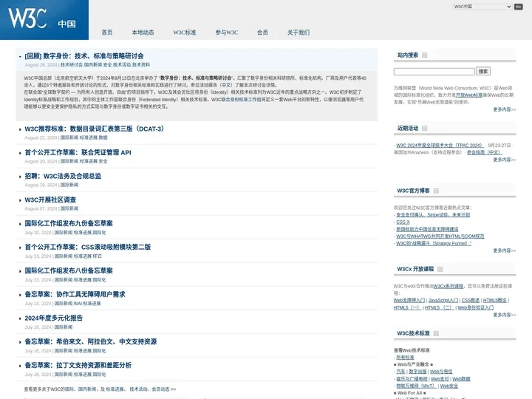This screenshot has height=399, width=532.
Task: Open article W3C开展社区调查
Action: pos(50,199)
